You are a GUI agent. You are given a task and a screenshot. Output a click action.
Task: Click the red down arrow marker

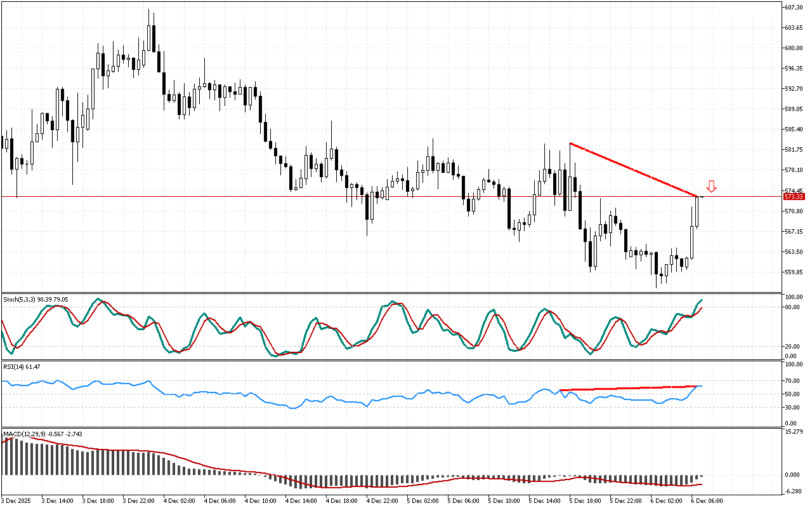pyautogui.click(x=711, y=186)
